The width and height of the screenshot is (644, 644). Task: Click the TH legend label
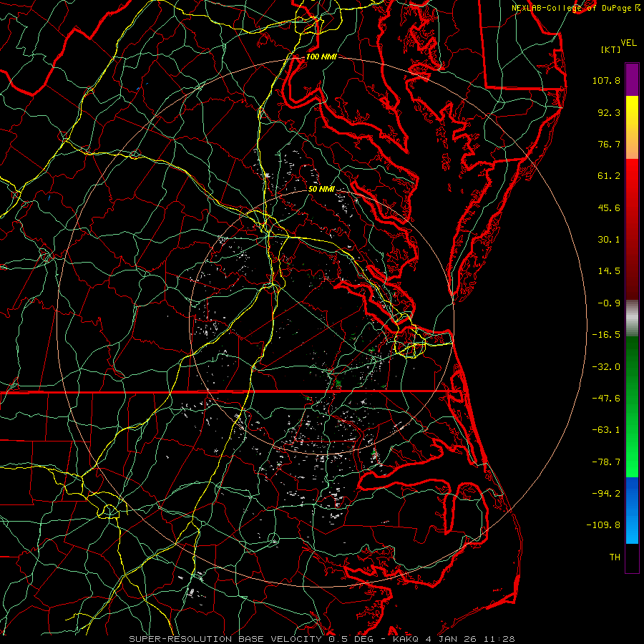[x=615, y=557]
